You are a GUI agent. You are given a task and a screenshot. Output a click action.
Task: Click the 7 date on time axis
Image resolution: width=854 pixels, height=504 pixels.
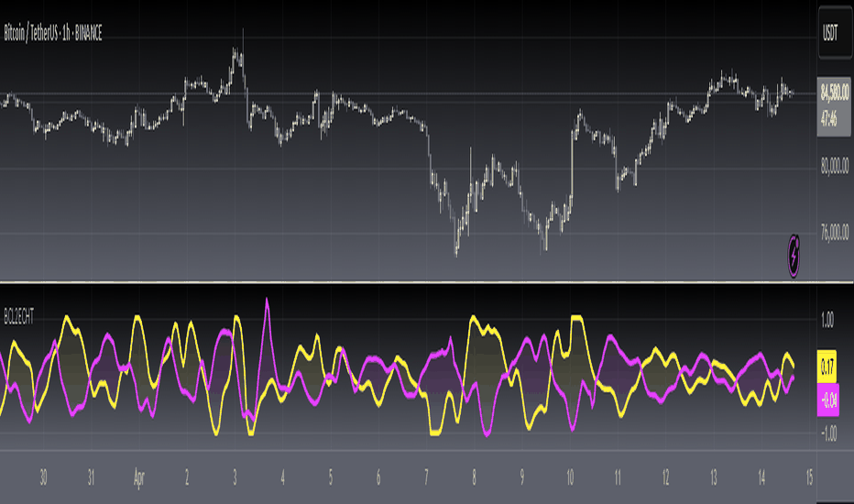[x=426, y=477]
